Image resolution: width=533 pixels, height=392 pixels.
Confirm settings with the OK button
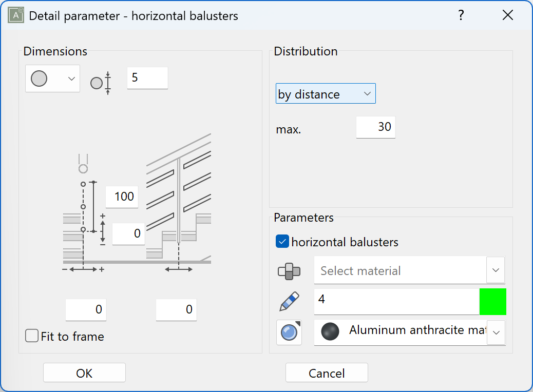[x=84, y=372]
